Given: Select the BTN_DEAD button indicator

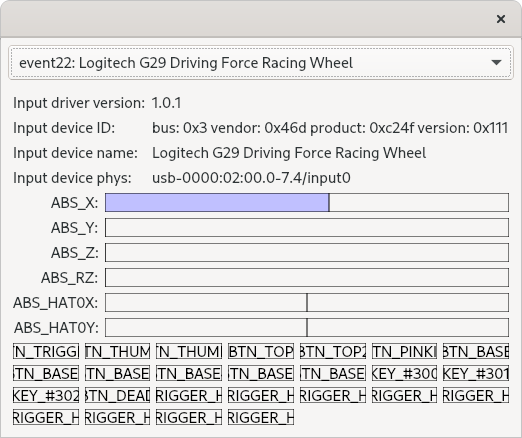Looking at the screenshot, I should pos(118,395).
